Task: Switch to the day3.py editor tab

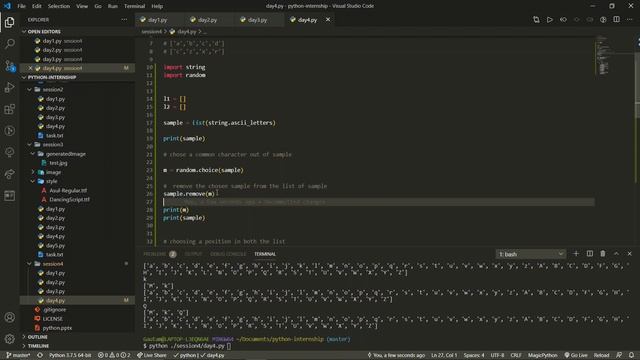Action: tap(258, 20)
